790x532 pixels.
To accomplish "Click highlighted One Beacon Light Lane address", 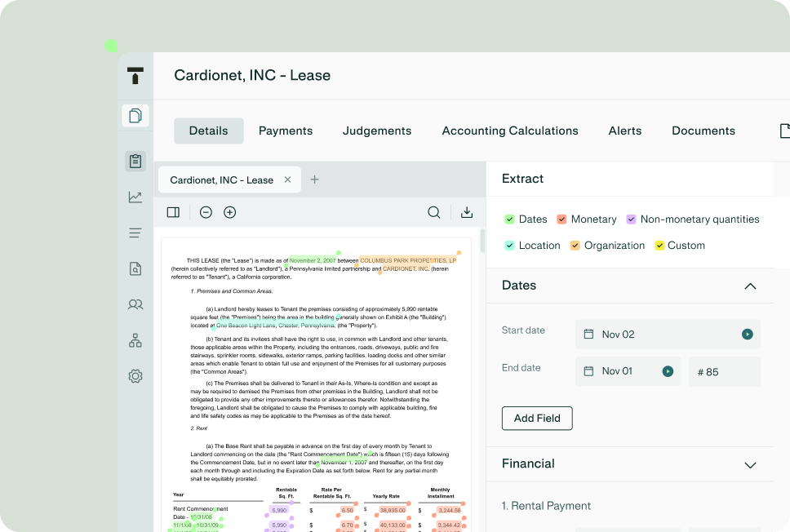I will pos(276,326).
